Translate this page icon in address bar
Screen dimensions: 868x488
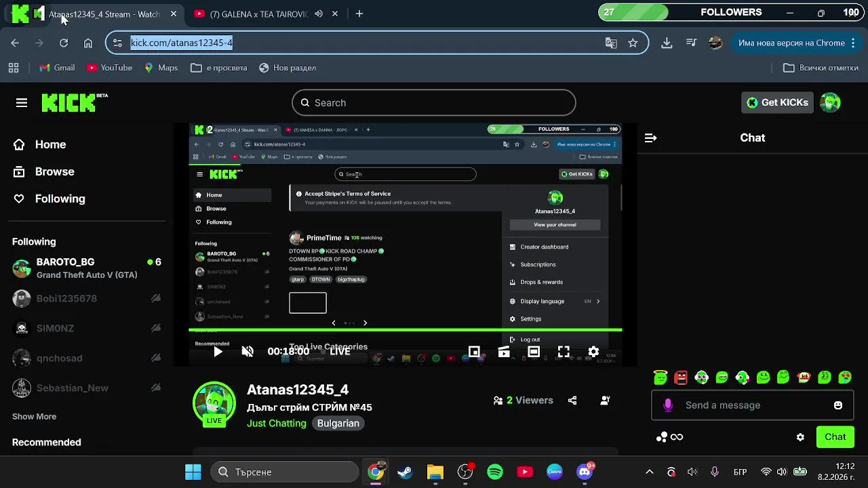tap(611, 43)
